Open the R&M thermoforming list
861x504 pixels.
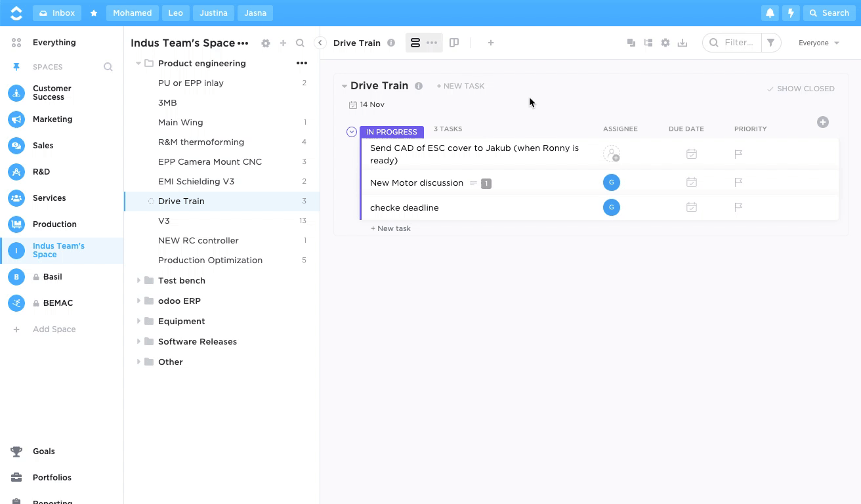pos(201,142)
